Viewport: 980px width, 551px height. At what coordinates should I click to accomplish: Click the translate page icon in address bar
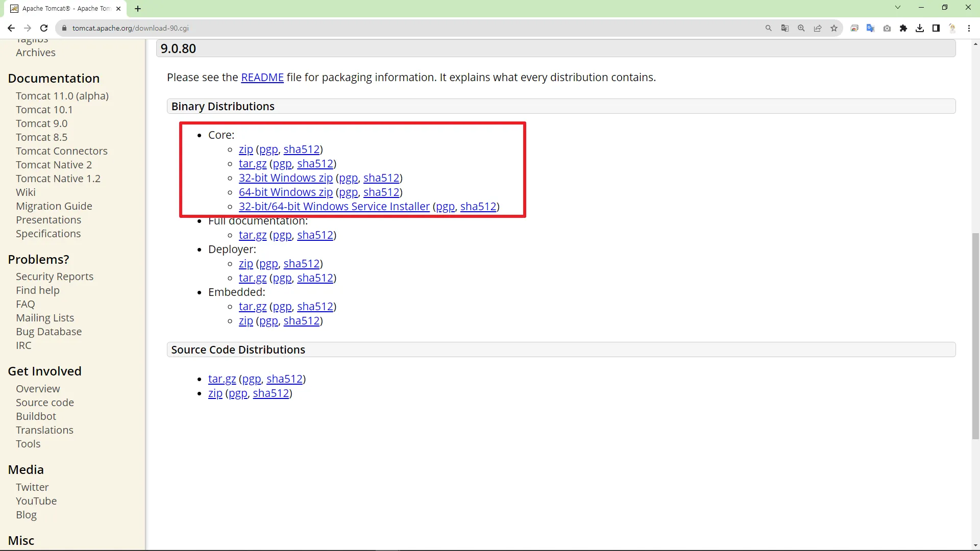[785, 28]
